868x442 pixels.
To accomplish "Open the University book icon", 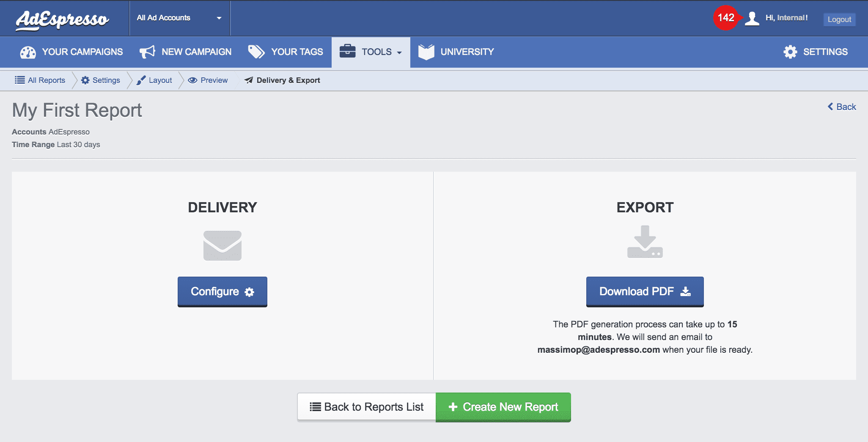I will [426, 52].
